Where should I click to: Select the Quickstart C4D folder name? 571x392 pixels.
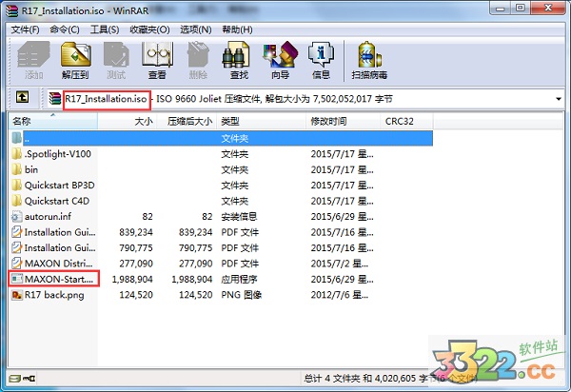pyautogui.click(x=57, y=201)
